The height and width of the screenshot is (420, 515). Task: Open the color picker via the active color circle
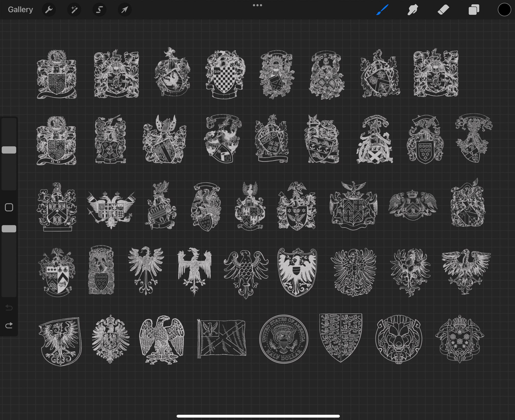tap(504, 10)
